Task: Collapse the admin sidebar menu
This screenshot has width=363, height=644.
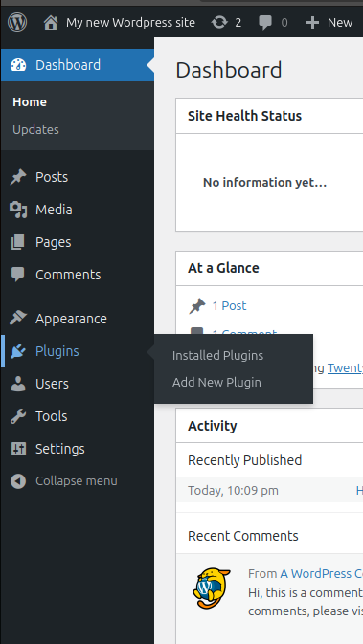Action: click(x=64, y=481)
